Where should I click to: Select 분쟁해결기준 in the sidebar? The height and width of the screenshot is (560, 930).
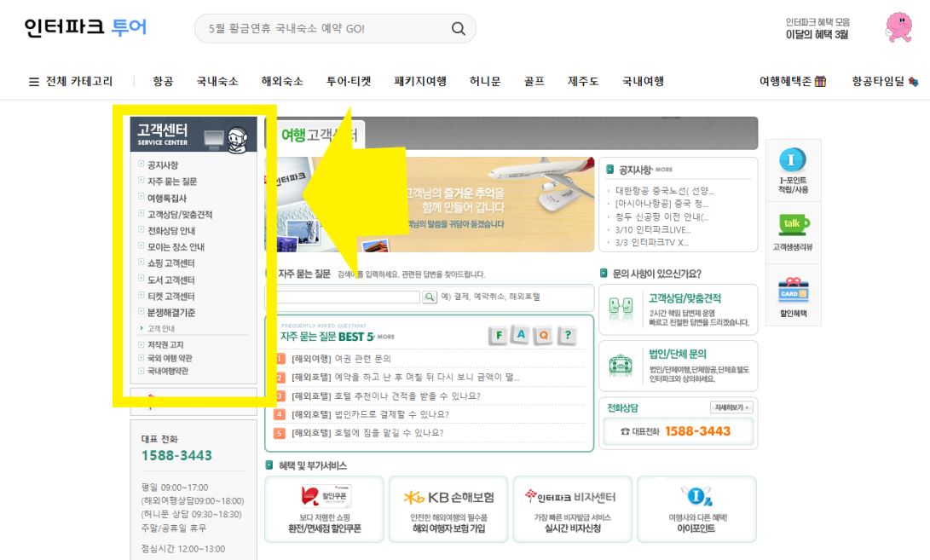click(x=170, y=313)
